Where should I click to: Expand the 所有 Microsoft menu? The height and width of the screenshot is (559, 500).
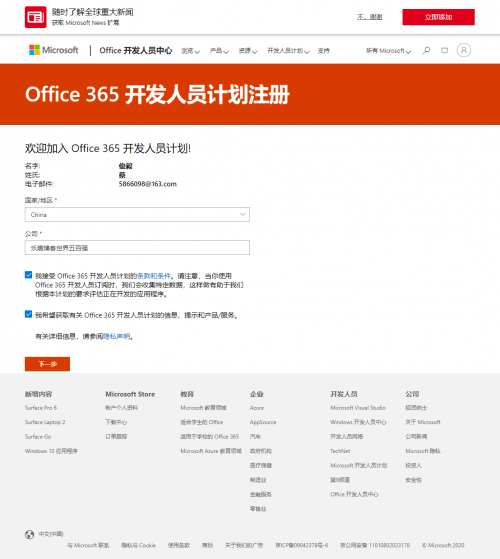(388, 51)
